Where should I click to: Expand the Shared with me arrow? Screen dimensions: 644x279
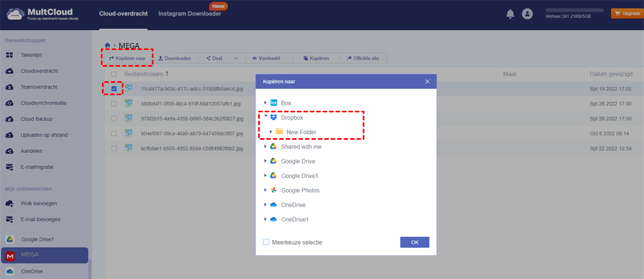(265, 146)
